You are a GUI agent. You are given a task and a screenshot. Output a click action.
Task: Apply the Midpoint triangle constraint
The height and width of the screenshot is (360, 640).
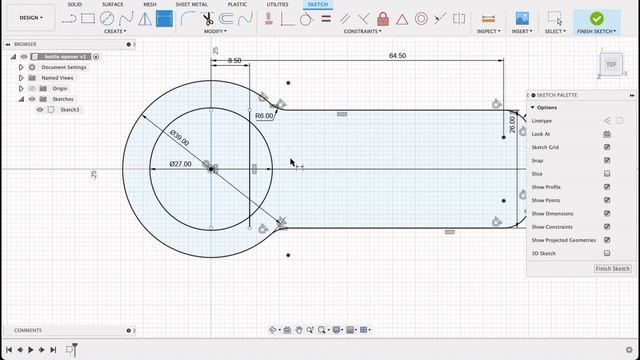click(x=402, y=19)
